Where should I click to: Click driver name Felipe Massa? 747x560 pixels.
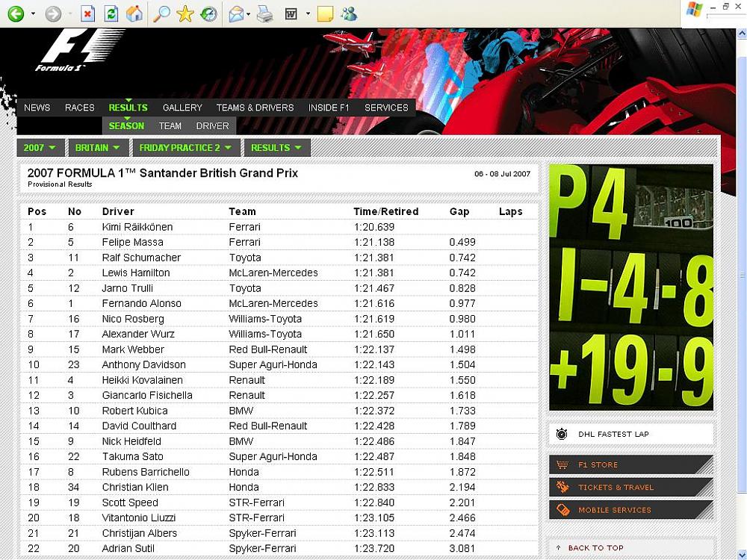point(132,242)
